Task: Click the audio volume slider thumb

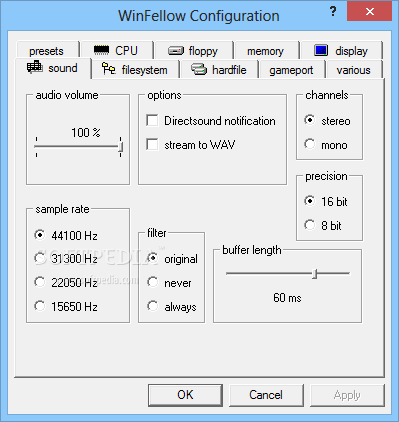Action: click(x=121, y=147)
